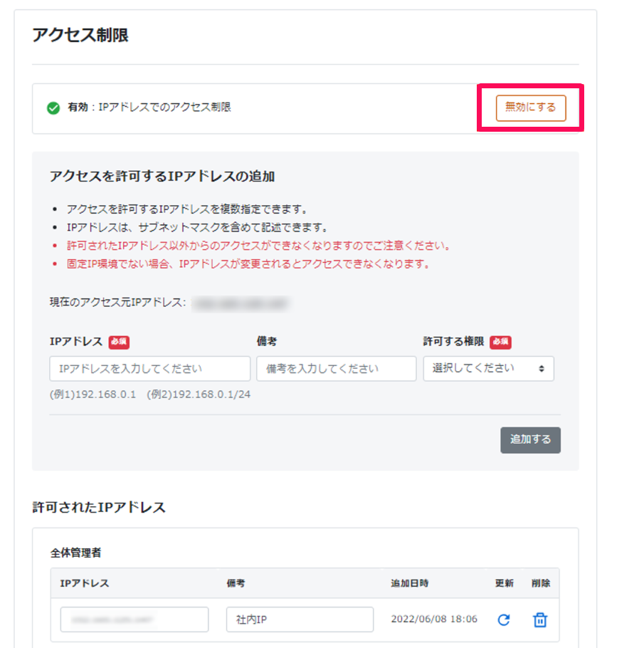644x648 pixels.
Task: Click the アクセスを許可するIPアドレスの追加 heading
Action: (162, 177)
